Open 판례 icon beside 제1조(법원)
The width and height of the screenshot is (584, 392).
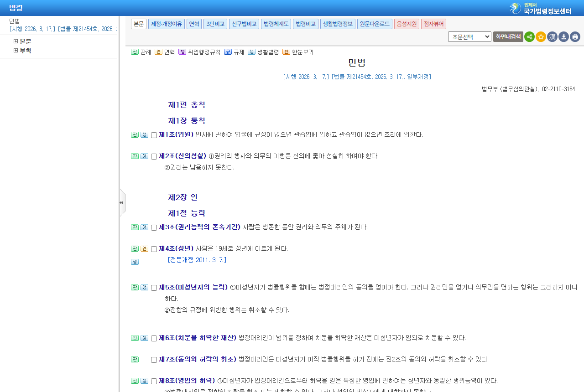click(135, 135)
